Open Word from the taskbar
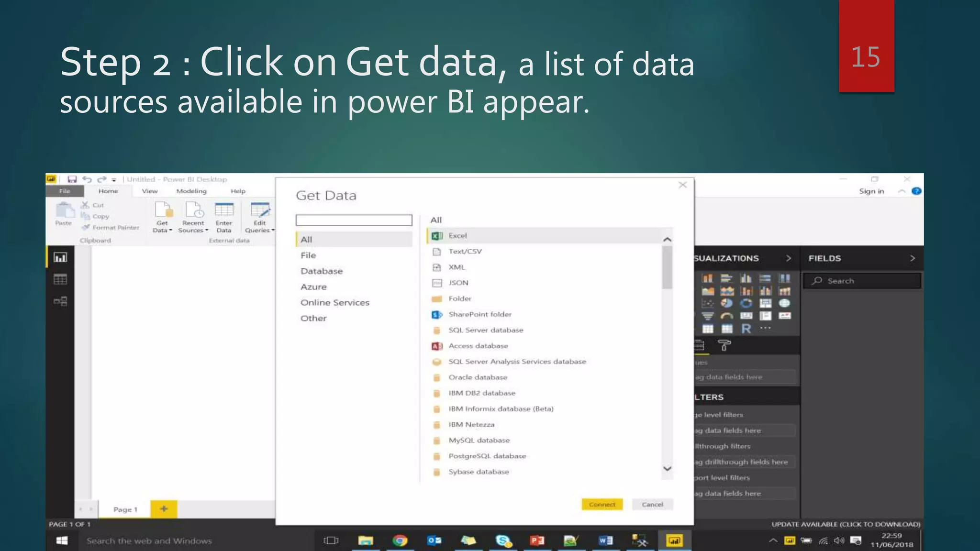 pos(605,540)
